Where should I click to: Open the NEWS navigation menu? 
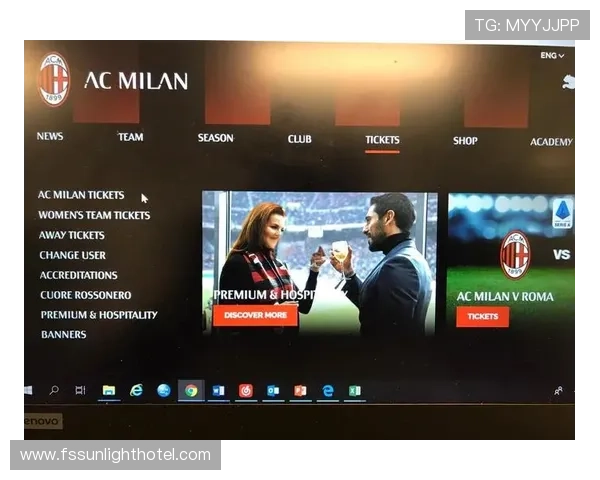point(50,137)
